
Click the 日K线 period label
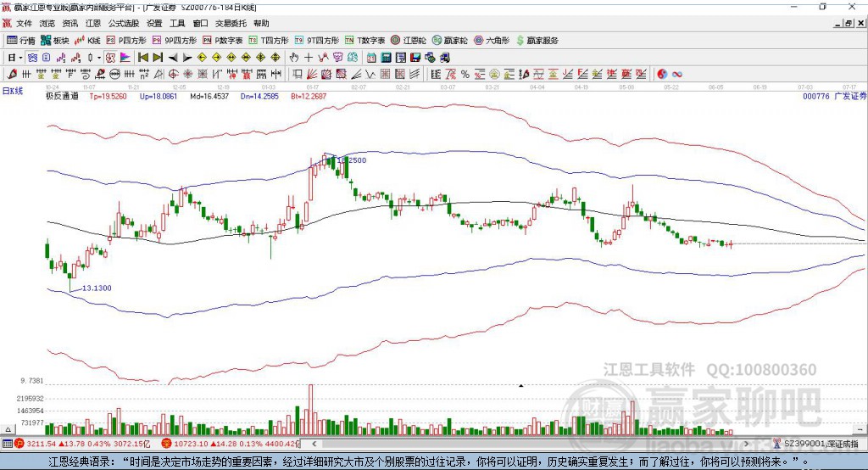[x=12, y=91]
